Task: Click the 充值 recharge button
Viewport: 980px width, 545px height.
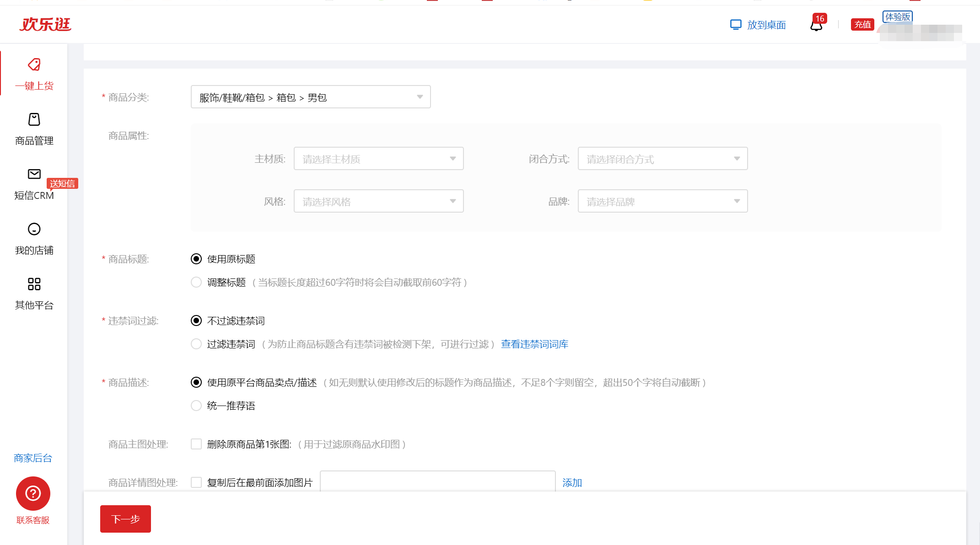Action: (x=862, y=25)
